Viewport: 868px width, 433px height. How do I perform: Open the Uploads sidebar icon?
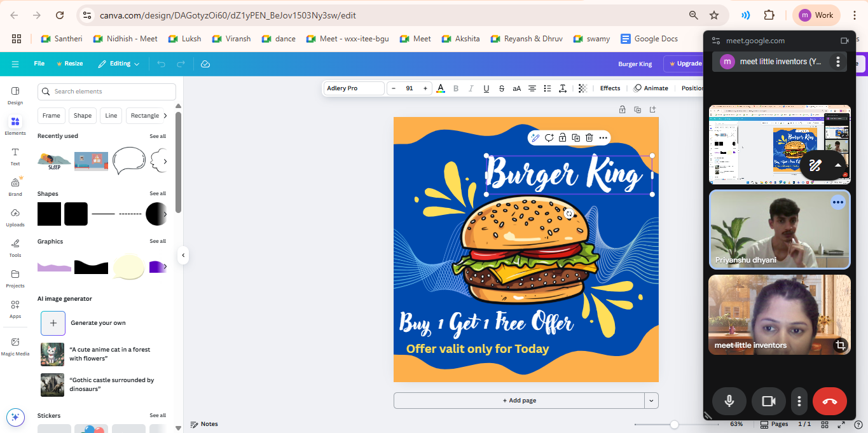(15, 216)
